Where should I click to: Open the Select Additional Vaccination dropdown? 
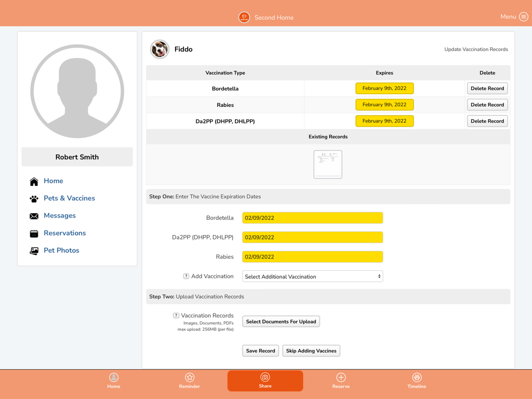pos(312,276)
